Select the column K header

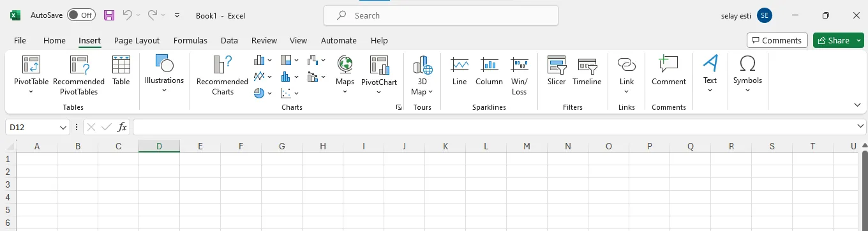click(445, 146)
